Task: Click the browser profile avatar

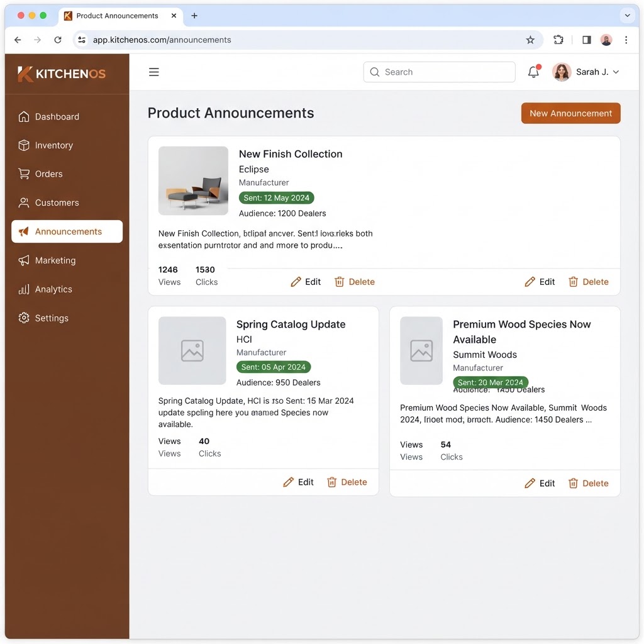Action: click(x=606, y=40)
